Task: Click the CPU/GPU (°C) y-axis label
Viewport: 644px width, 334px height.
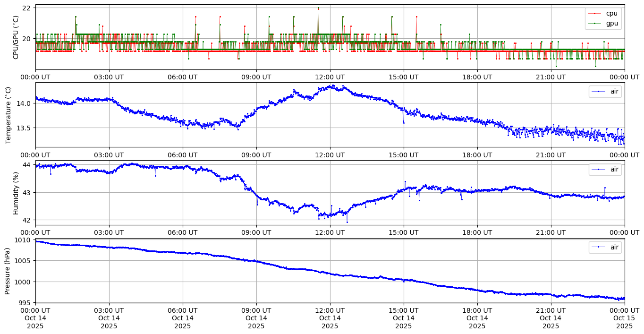Action: (x=16, y=37)
